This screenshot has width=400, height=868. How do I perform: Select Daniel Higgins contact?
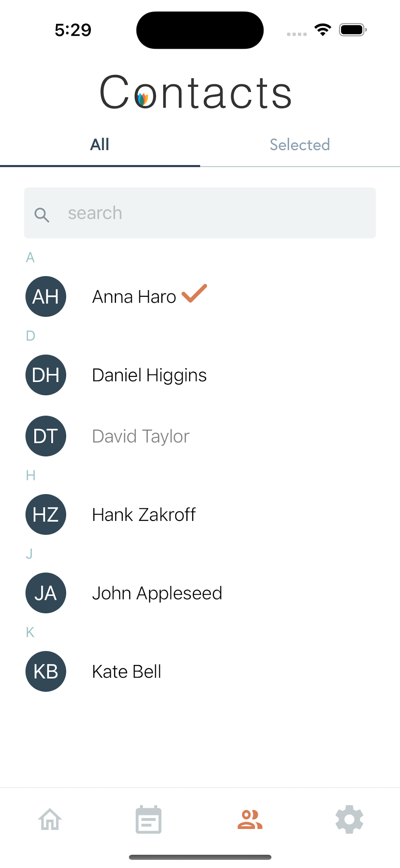149,375
